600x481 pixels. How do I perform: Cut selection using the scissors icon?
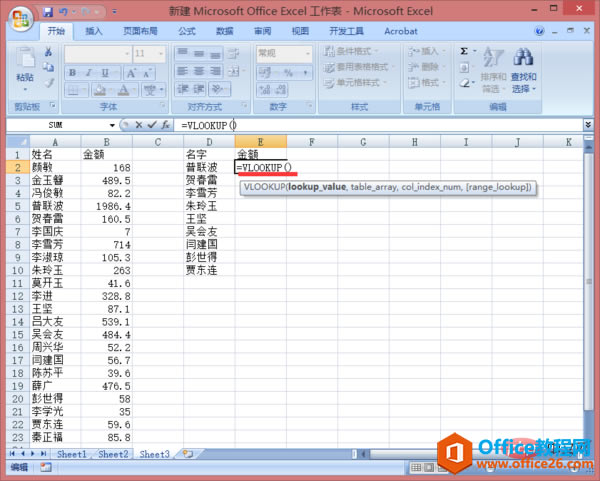click(x=49, y=51)
